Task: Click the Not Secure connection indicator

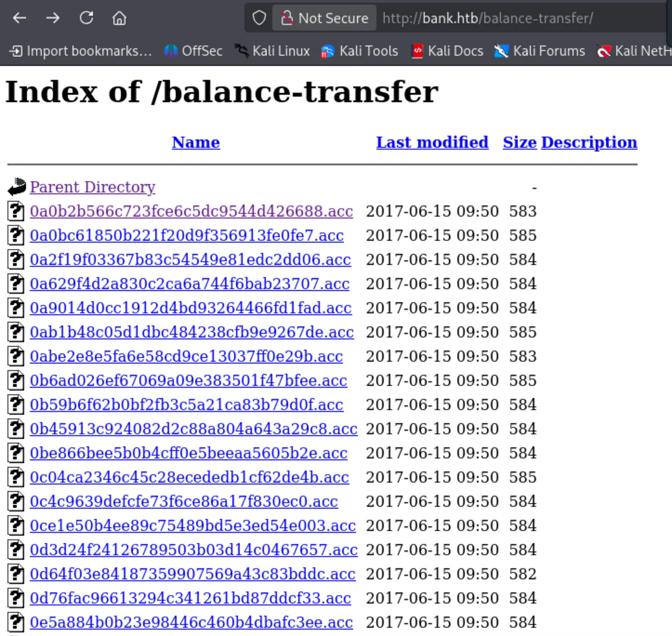Action: click(324, 18)
